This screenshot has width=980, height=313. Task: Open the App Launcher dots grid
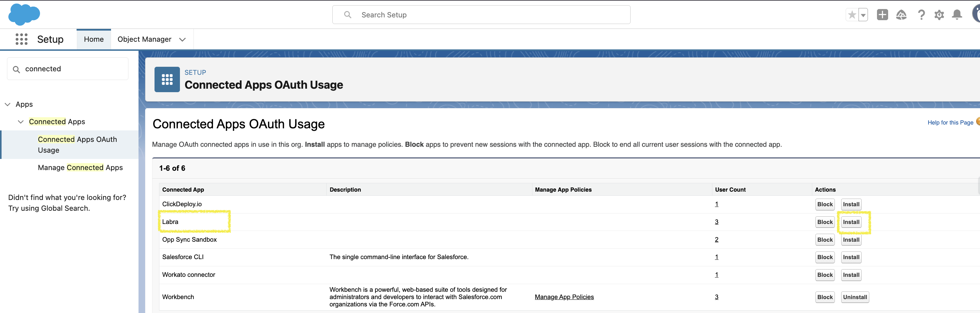pyautogui.click(x=21, y=39)
